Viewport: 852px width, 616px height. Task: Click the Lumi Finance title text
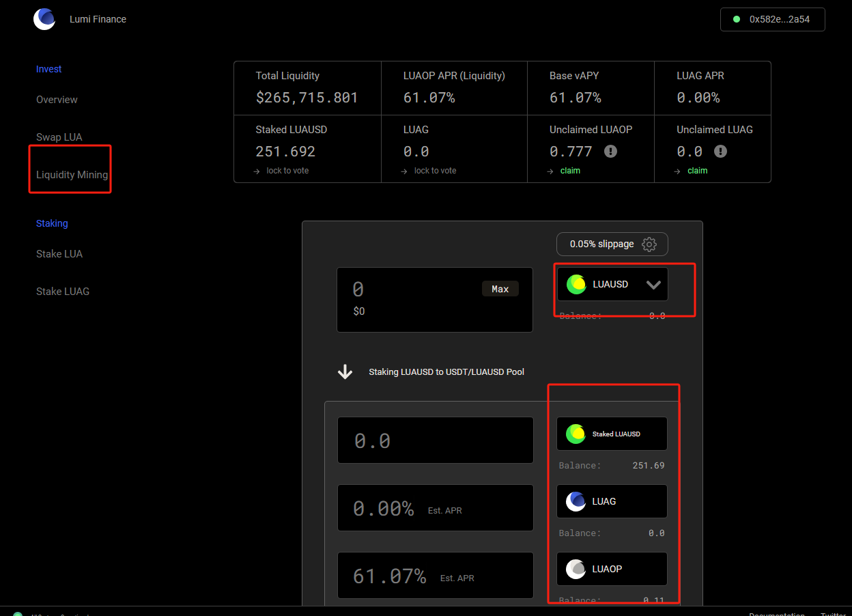(x=98, y=19)
